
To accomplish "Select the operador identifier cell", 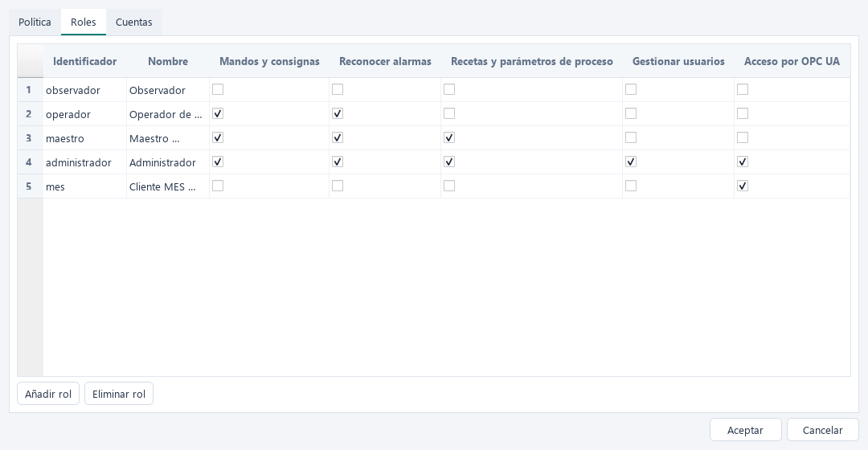I will tap(84, 114).
